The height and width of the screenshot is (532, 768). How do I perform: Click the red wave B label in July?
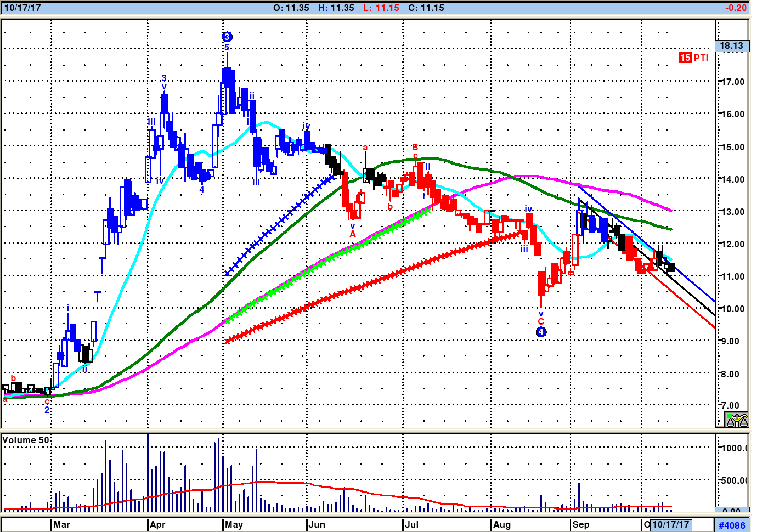coord(415,148)
